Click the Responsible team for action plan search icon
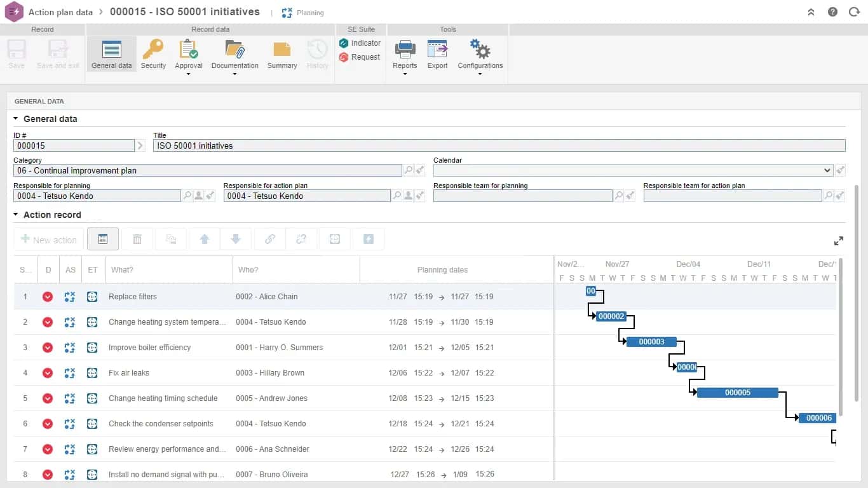The image size is (868, 488). pyautogui.click(x=828, y=196)
